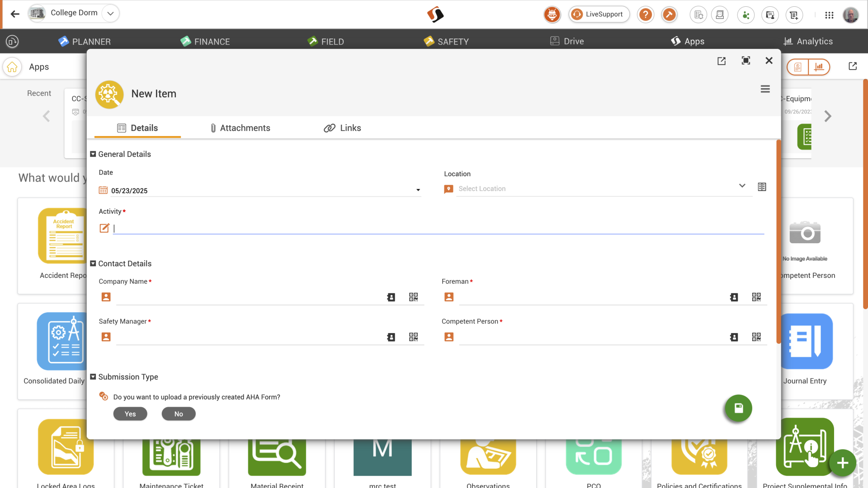Screen dimensions: 868x488
Task: Open the hamburger menu in New Item dialog
Action: pyautogui.click(x=765, y=89)
